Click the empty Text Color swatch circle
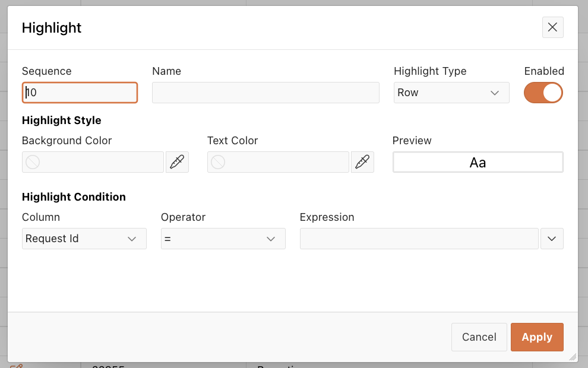This screenshot has width=588, height=368. [x=218, y=162]
